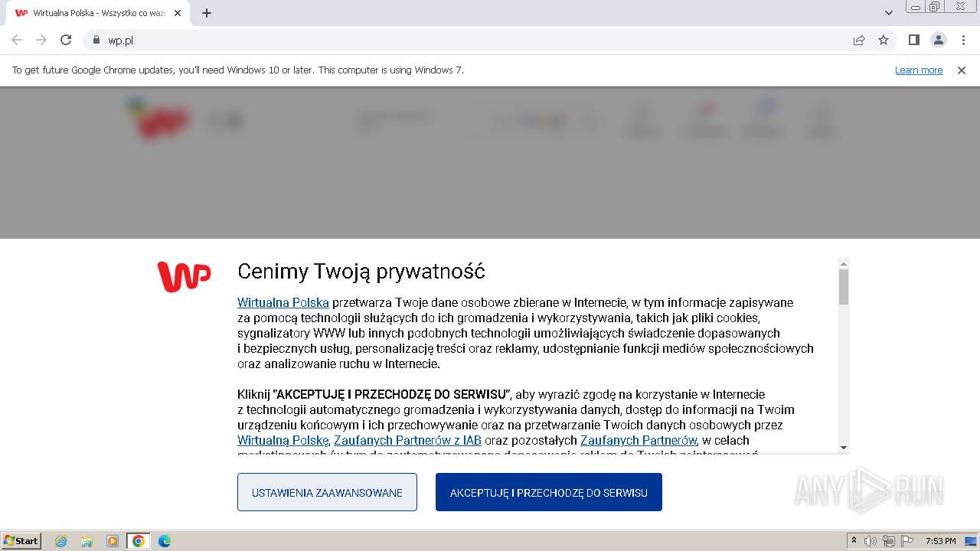Viewport: 980px width, 551px height.
Task: Click the Cenimy Twoją prywatność heading
Action: click(x=361, y=271)
